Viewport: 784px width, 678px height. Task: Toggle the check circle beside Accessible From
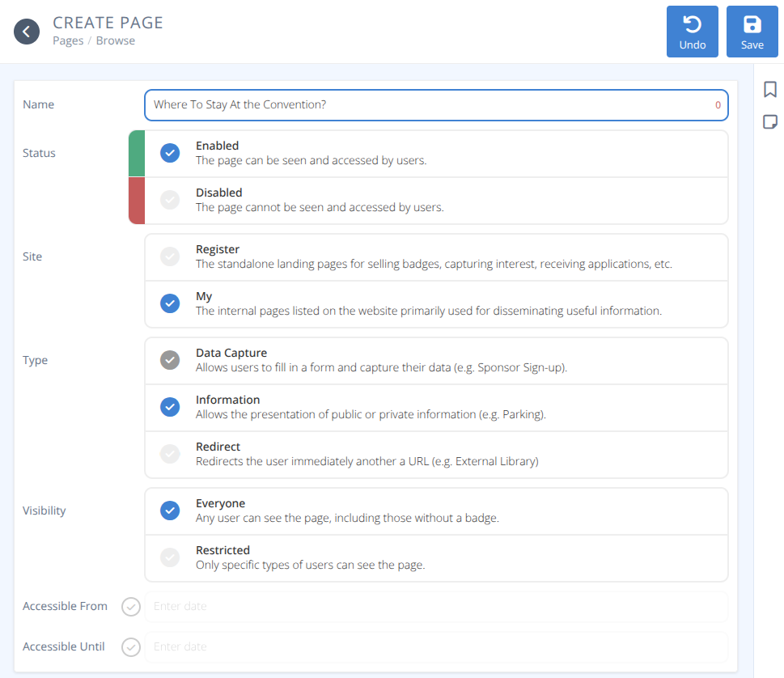[x=130, y=606]
